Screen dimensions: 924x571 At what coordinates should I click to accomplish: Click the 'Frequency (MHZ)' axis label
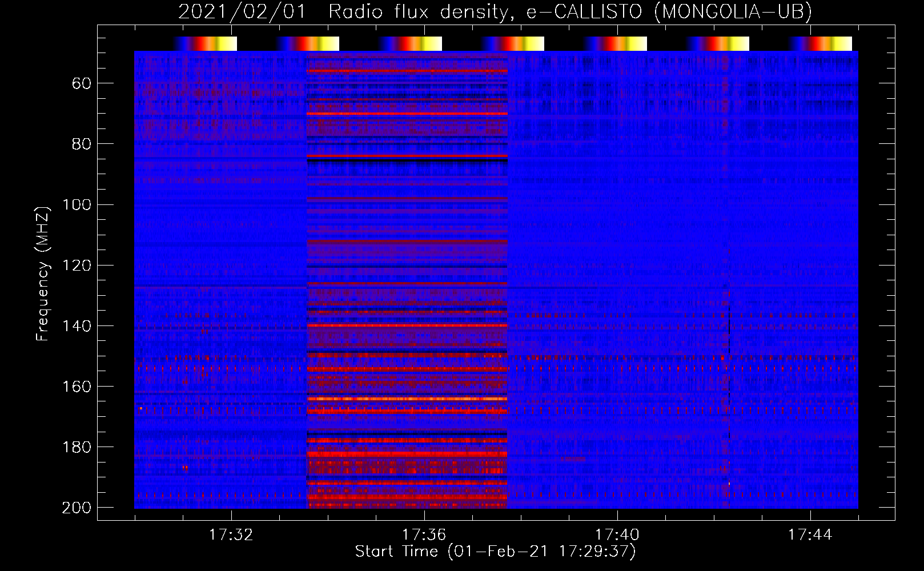pyautogui.click(x=43, y=274)
